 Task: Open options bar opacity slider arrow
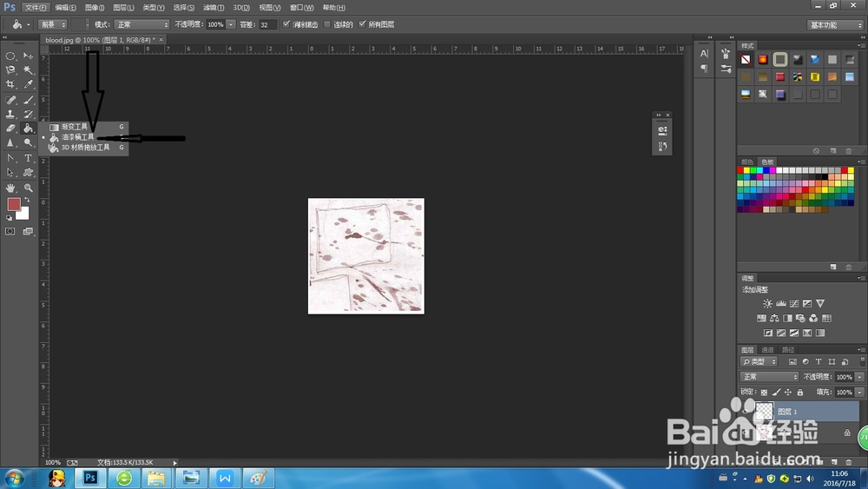231,24
